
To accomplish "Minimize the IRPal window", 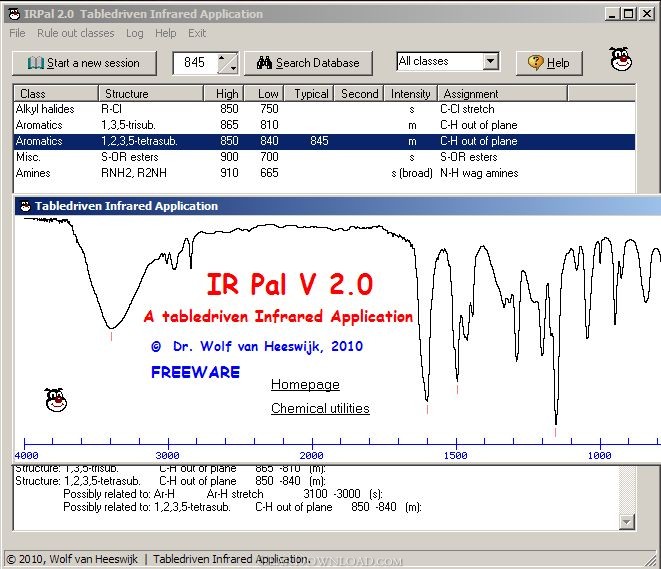I will [613, 13].
